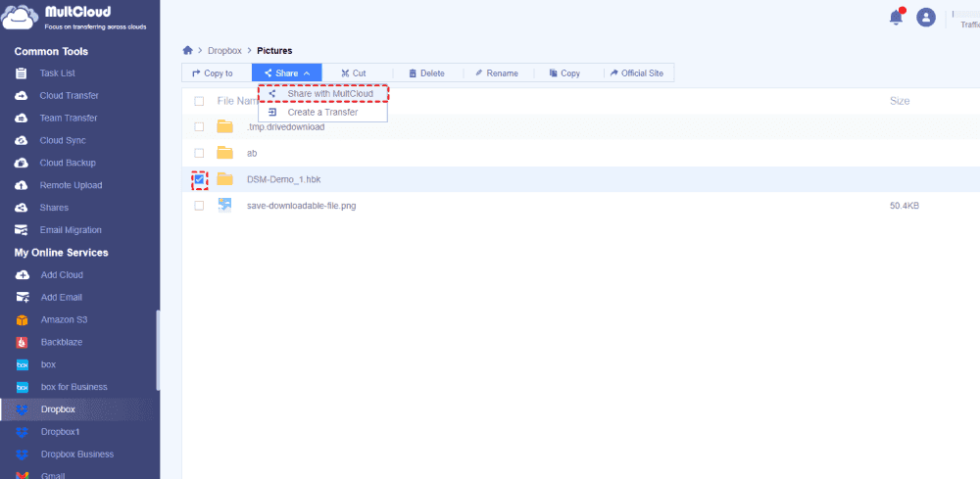Open the Dropbox entry in sidebar
Viewport: 980px width, 479px height.
[80, 409]
